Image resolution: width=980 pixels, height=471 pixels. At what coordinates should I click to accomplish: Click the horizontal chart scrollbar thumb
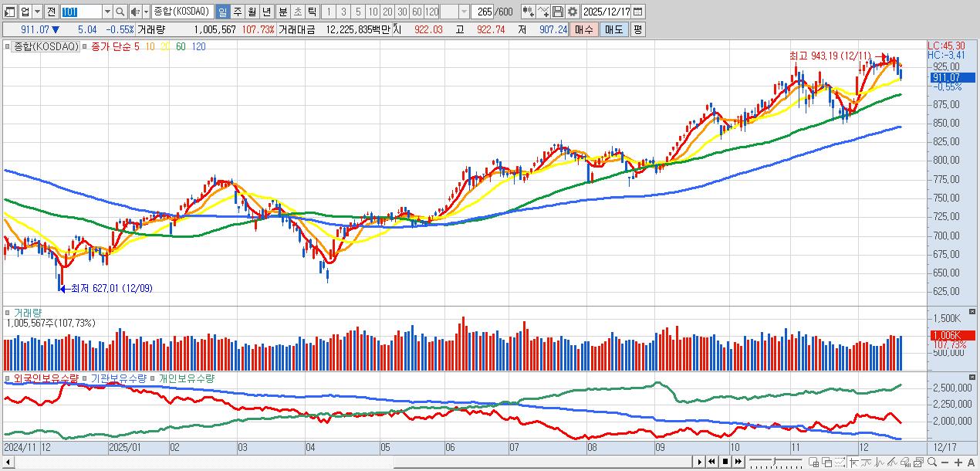tap(542, 462)
